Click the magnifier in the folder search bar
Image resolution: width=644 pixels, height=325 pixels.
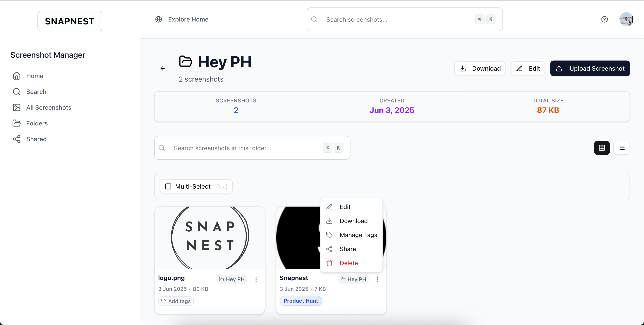162,148
